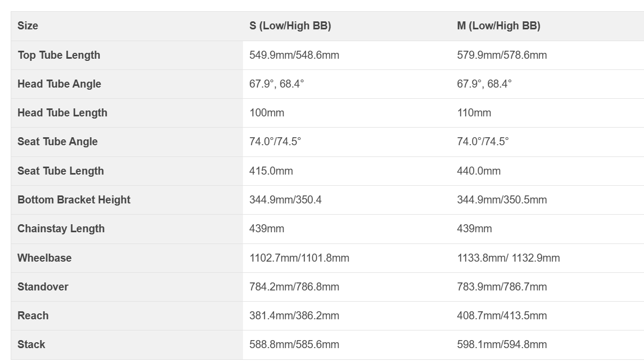
Task: Click the Size column header cell
Action: (x=127, y=26)
